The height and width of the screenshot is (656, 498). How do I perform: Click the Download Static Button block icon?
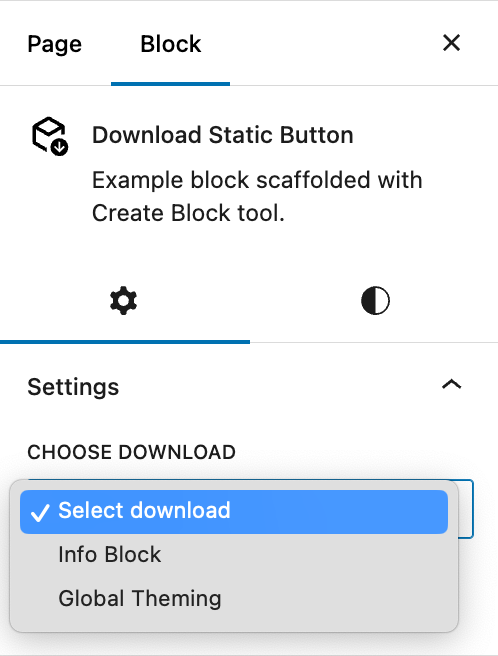pos(50,136)
